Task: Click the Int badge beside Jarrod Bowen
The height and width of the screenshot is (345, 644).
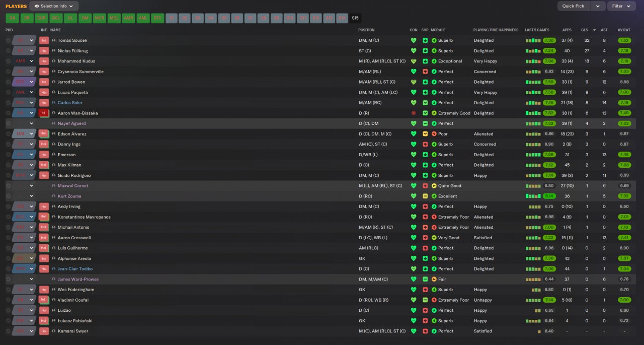Action: (44, 82)
